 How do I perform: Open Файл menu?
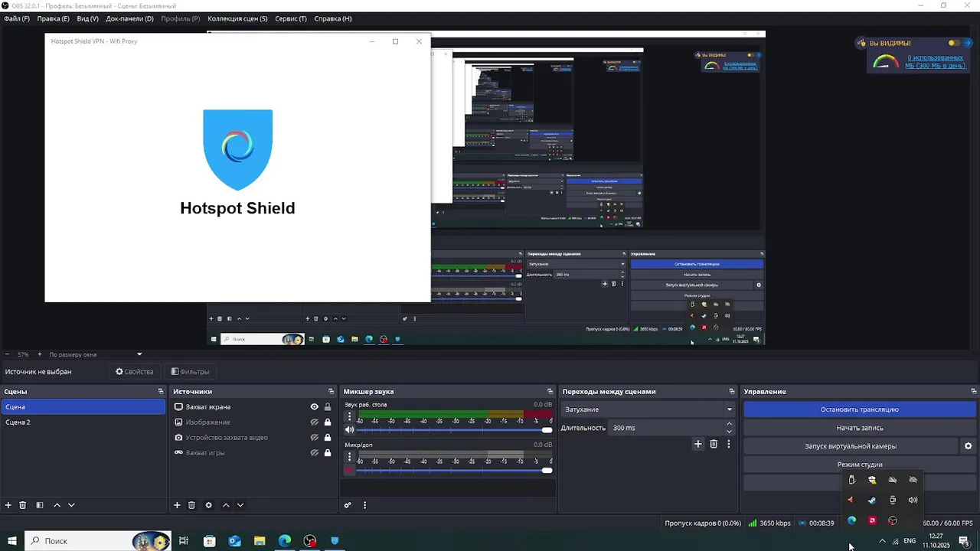coord(17,18)
